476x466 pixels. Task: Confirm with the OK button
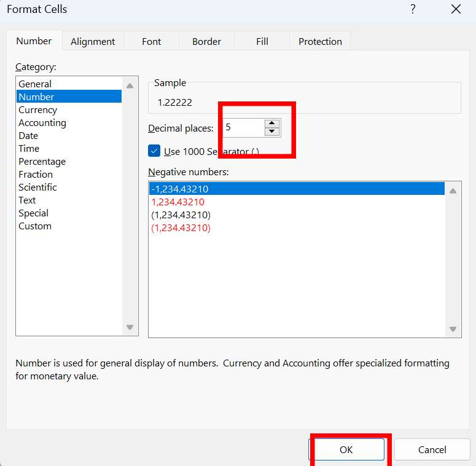point(346,449)
